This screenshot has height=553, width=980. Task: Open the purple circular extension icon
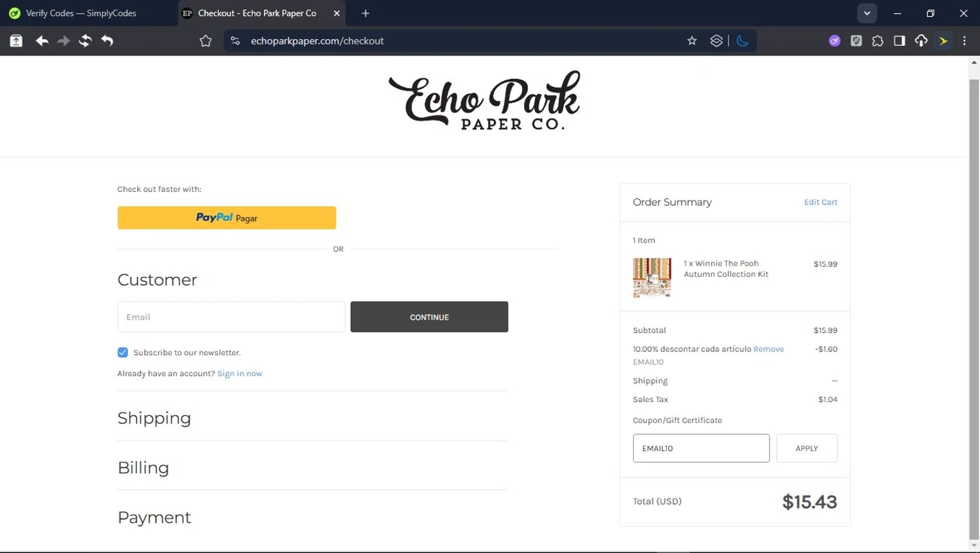tap(835, 41)
